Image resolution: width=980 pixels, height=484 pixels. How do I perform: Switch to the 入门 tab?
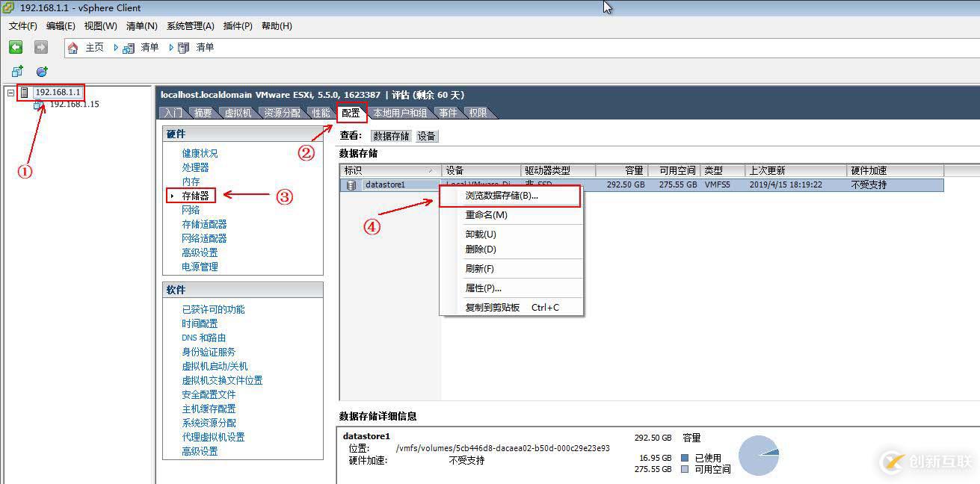[172, 113]
